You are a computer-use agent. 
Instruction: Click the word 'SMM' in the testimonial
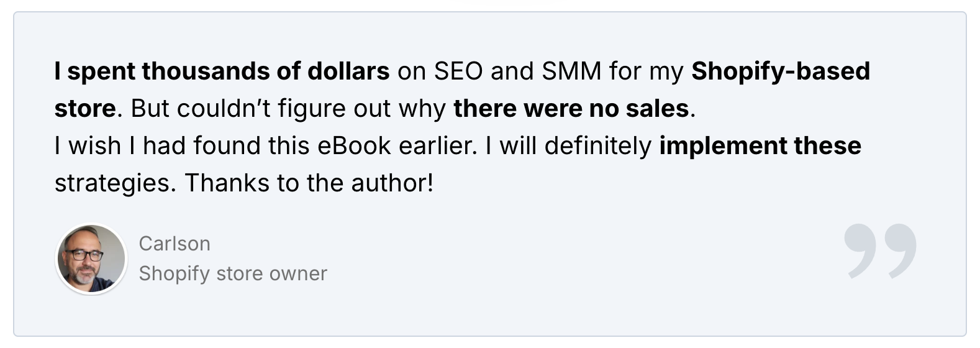click(x=572, y=72)
